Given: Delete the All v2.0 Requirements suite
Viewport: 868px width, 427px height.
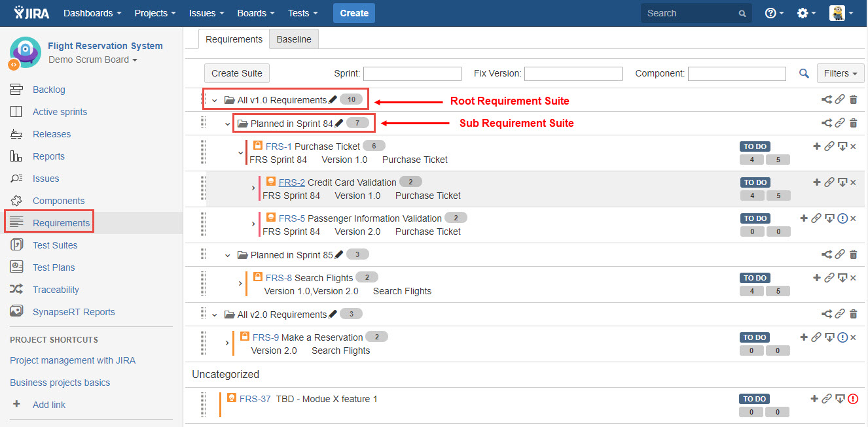Looking at the screenshot, I should 853,314.
